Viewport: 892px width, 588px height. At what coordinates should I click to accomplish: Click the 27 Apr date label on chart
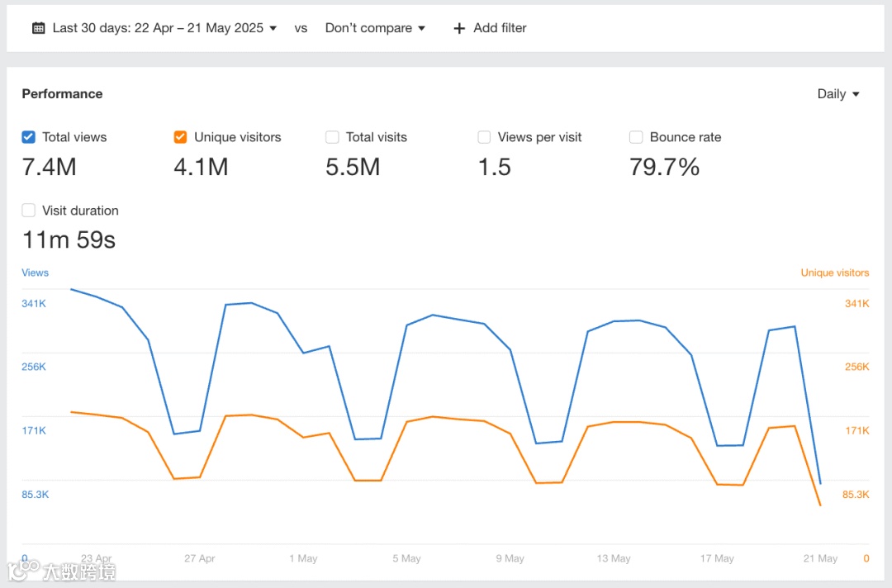[200, 558]
